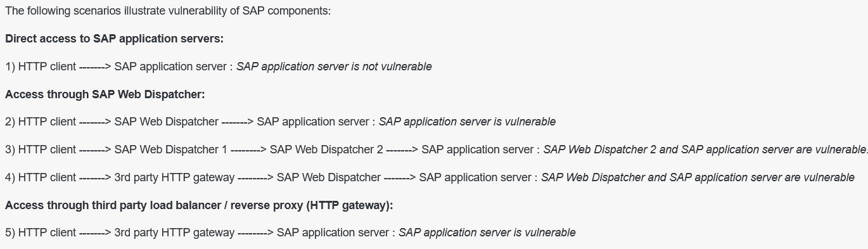868x249 pixels.
Task: Click 'SAP Web Dispatcher 1' in scenario 3
Action: (x=170, y=150)
